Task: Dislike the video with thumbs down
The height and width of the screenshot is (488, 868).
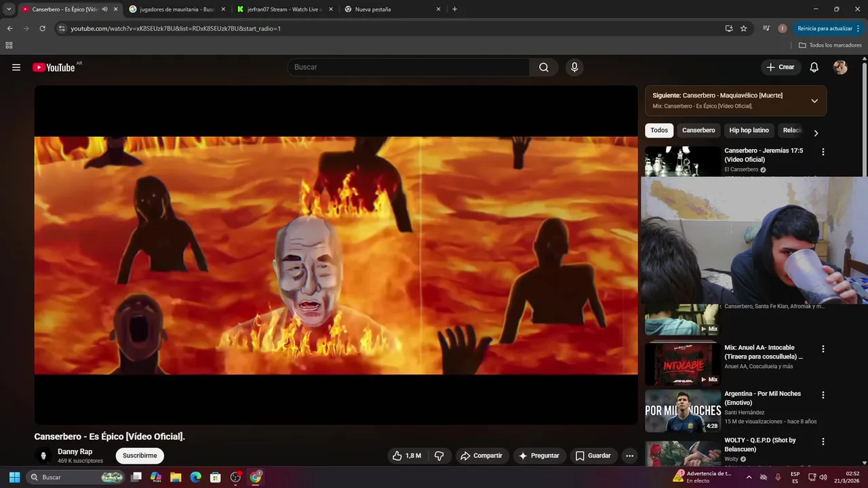Action: [439, 455]
